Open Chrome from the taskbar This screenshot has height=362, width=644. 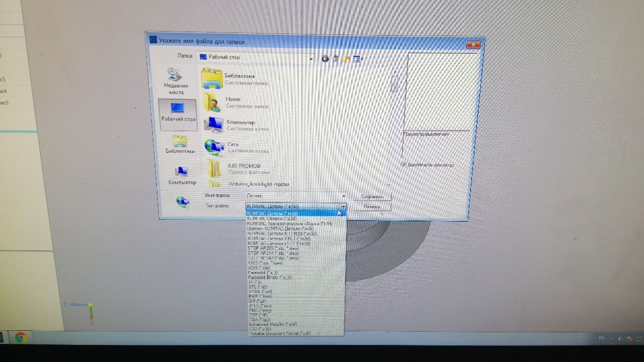(21, 337)
